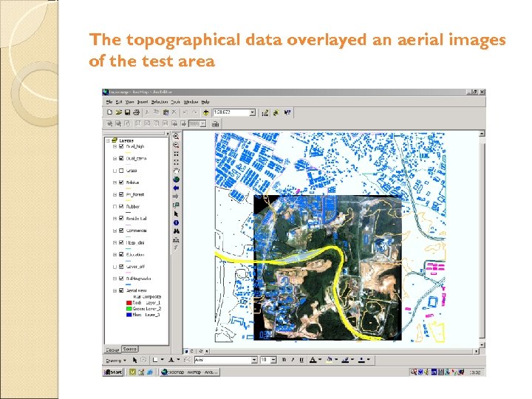This screenshot has width=532, height=399.
Task: Select the blue Identify tool
Action: (x=176, y=222)
